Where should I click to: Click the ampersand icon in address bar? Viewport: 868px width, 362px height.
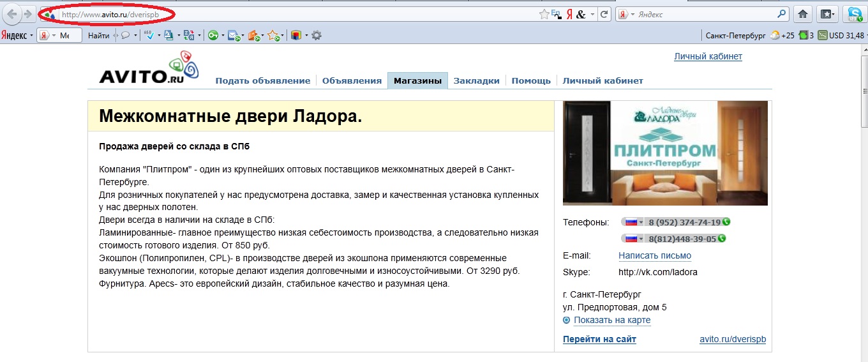point(581,14)
